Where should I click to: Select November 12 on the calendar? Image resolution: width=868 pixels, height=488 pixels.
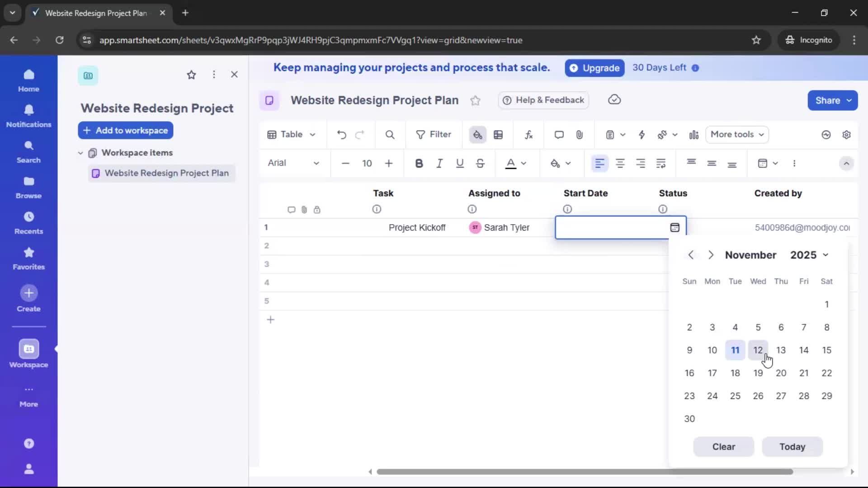758,350
